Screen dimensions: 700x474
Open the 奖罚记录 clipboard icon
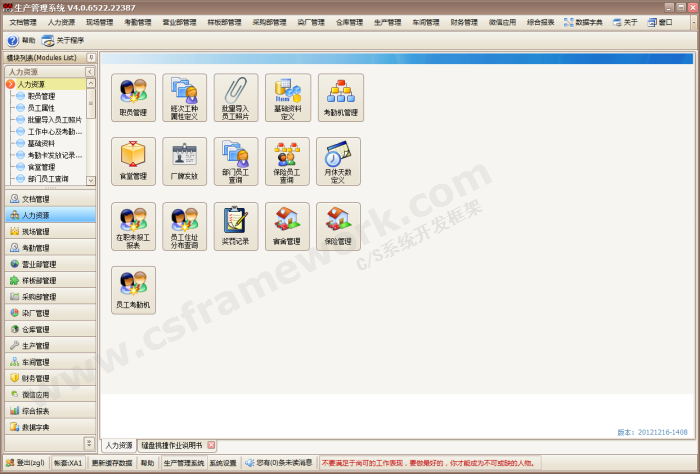tap(235, 226)
